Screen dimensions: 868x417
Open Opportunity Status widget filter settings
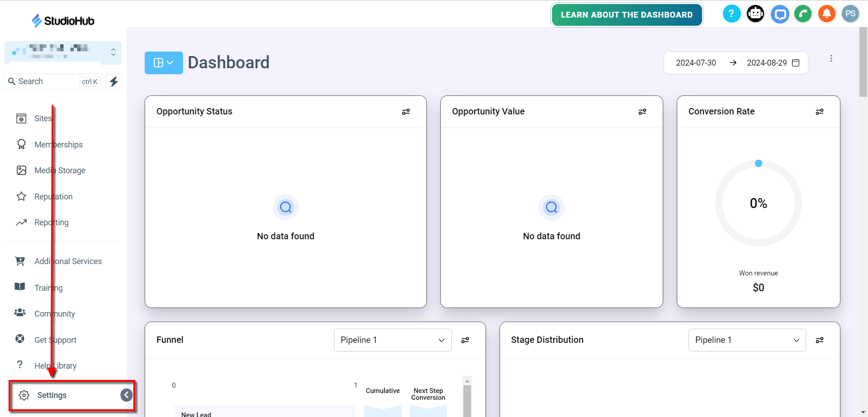(x=406, y=112)
